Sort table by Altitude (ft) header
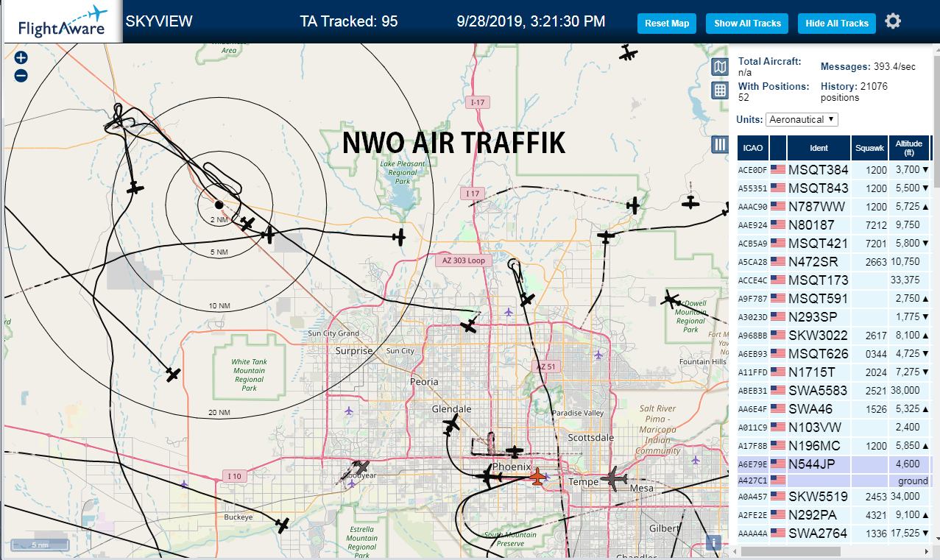 pos(909,148)
